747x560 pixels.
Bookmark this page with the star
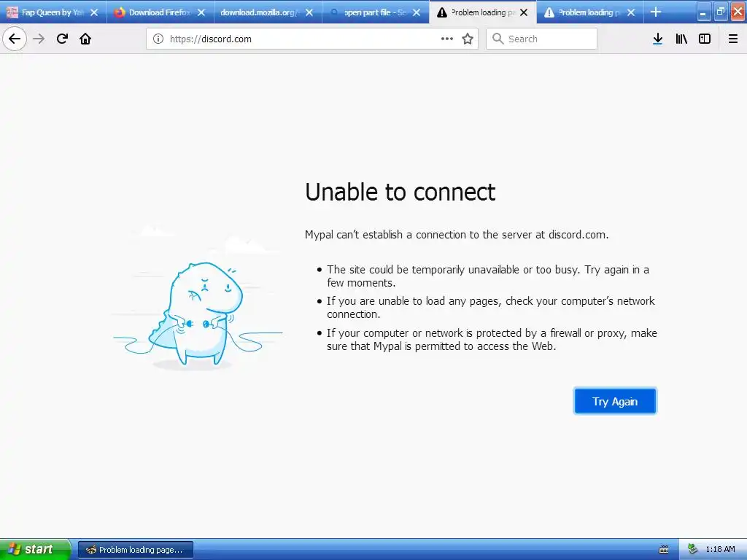click(468, 39)
